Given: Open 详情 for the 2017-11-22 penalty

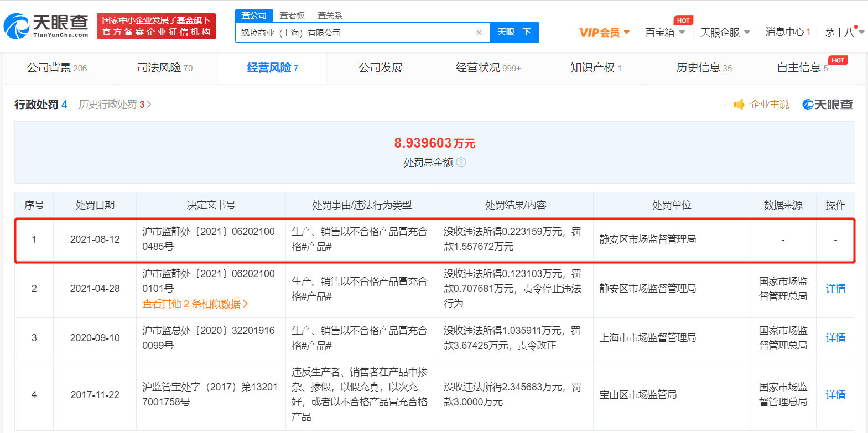Looking at the screenshot, I should pyautogui.click(x=835, y=395).
